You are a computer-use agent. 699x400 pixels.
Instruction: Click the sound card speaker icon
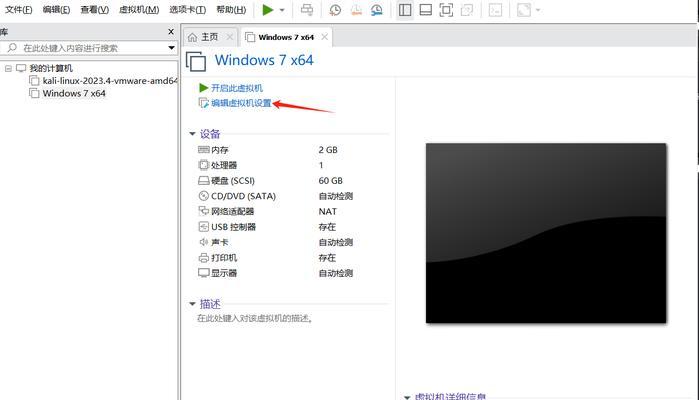pos(204,242)
